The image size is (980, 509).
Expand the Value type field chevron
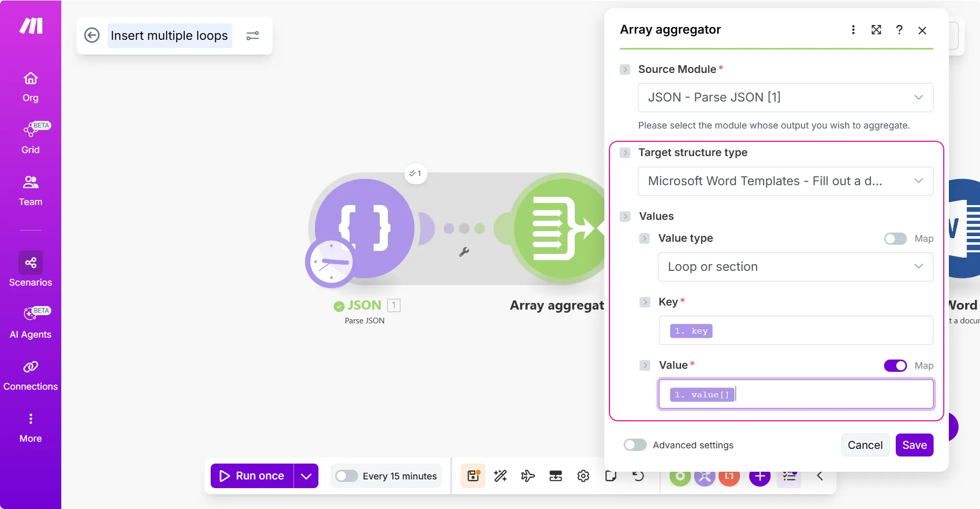coord(645,238)
